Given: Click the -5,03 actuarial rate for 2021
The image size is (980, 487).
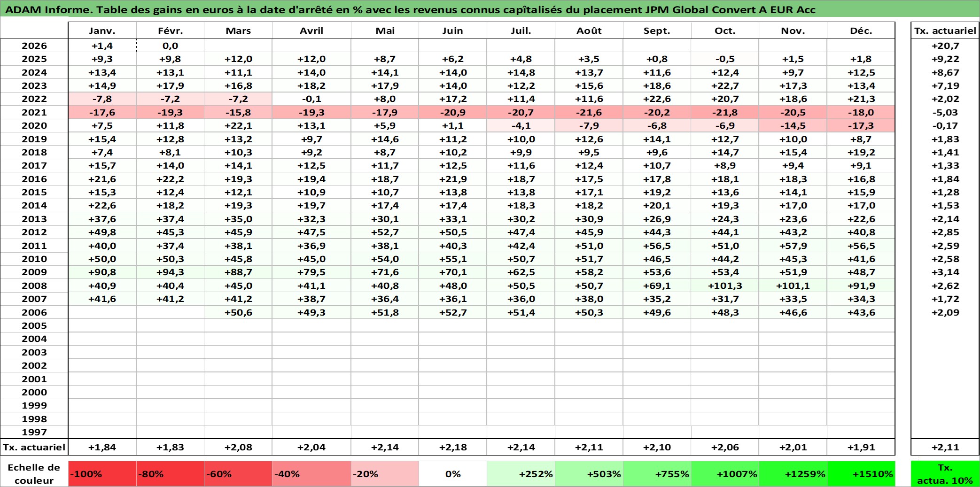Looking at the screenshot, I should click(x=945, y=112).
